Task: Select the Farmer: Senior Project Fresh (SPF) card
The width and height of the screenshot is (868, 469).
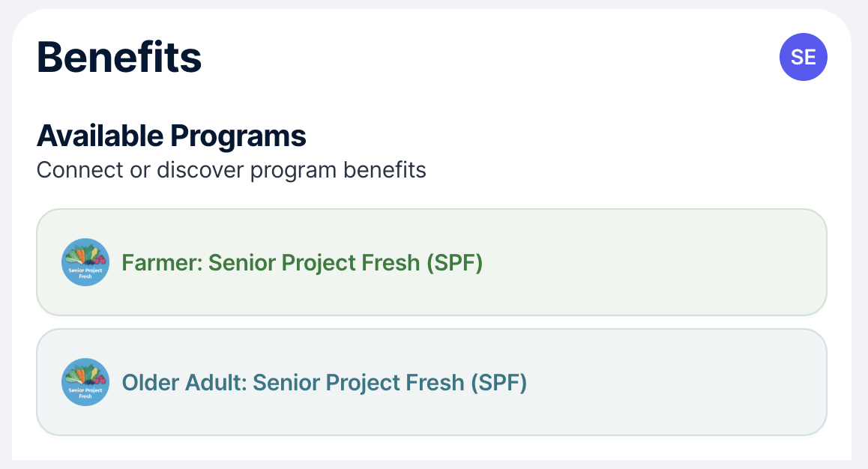Action: (x=432, y=262)
